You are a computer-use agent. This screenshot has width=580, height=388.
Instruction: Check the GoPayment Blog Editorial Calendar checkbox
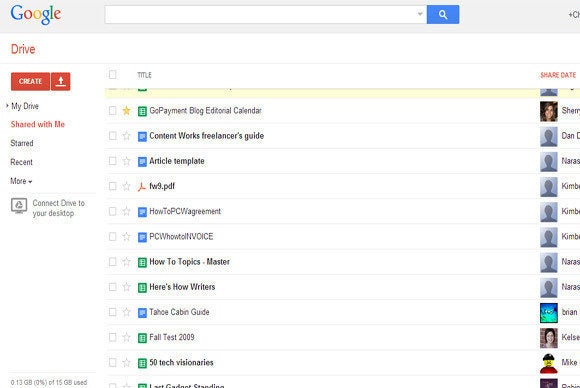tap(112, 111)
